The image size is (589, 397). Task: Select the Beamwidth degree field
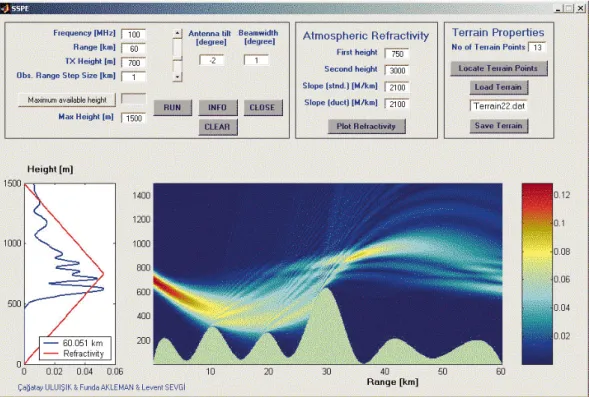pos(256,60)
